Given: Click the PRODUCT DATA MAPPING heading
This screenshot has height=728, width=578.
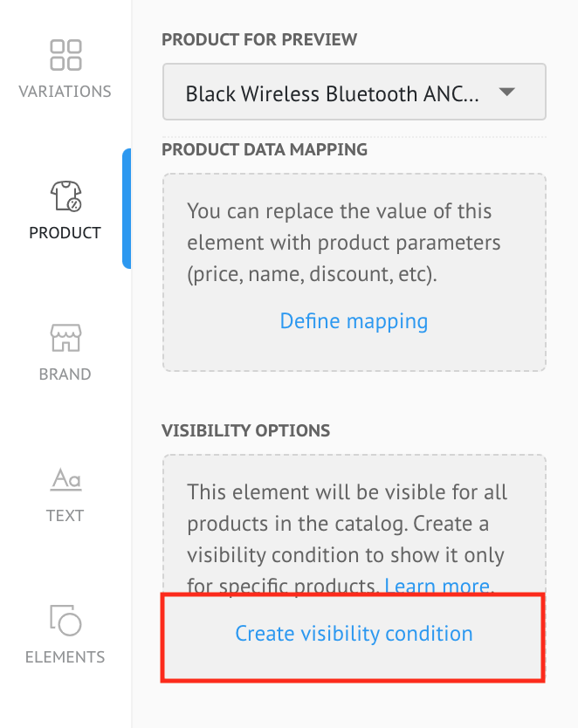Looking at the screenshot, I should (x=265, y=149).
